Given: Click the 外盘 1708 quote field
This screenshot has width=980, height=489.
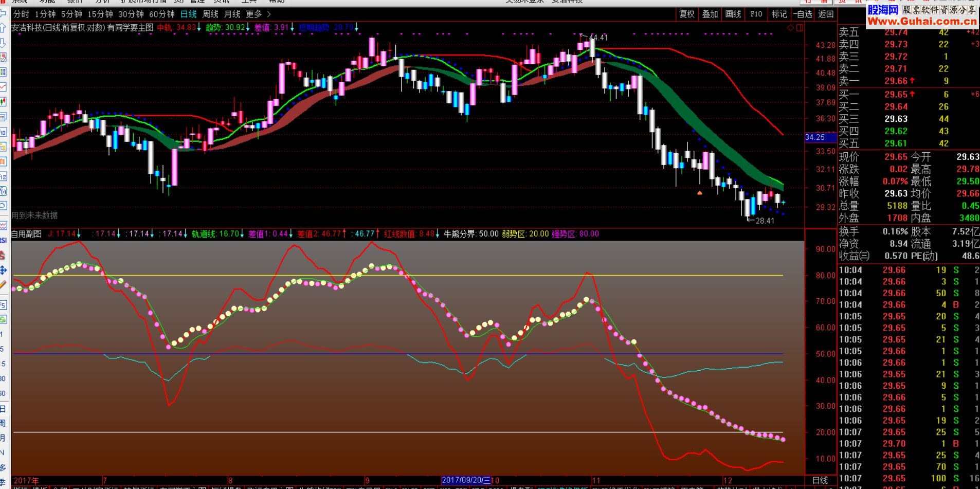Looking at the screenshot, I should point(873,218).
